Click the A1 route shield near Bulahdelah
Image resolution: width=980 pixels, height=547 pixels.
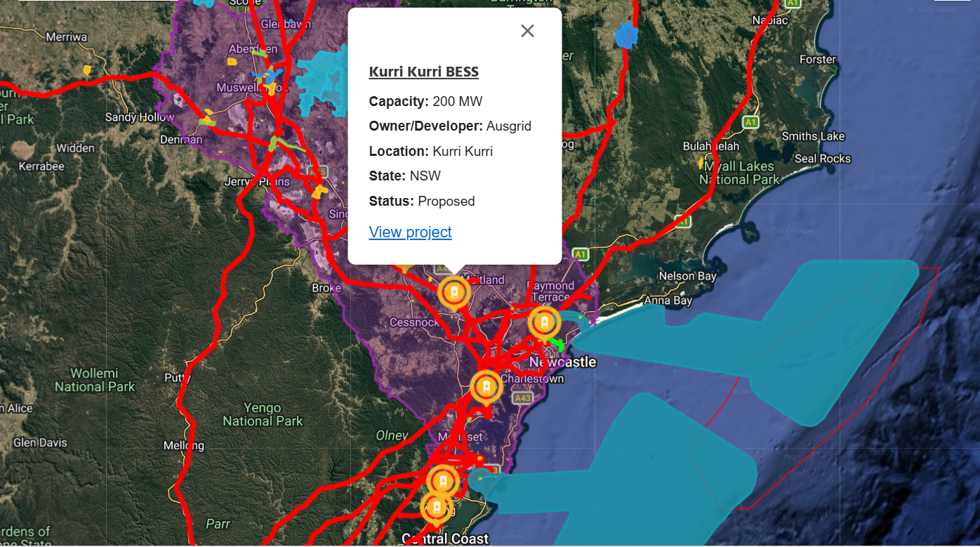click(749, 122)
